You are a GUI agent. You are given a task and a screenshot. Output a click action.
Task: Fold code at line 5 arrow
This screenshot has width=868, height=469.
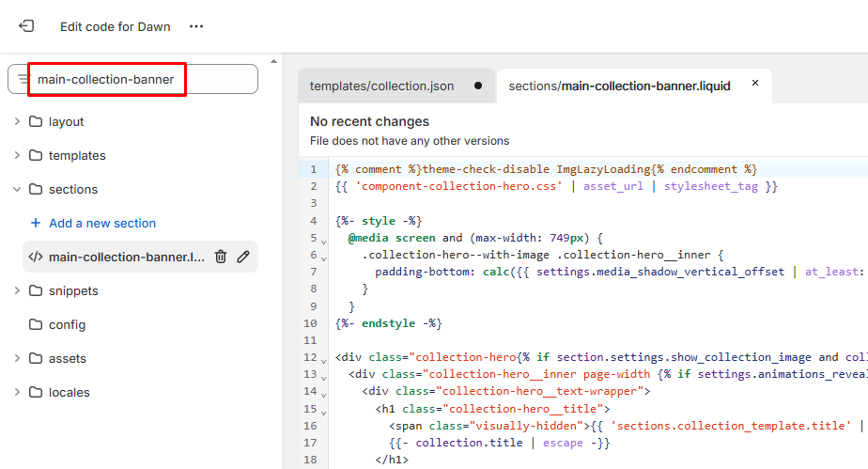click(x=324, y=242)
